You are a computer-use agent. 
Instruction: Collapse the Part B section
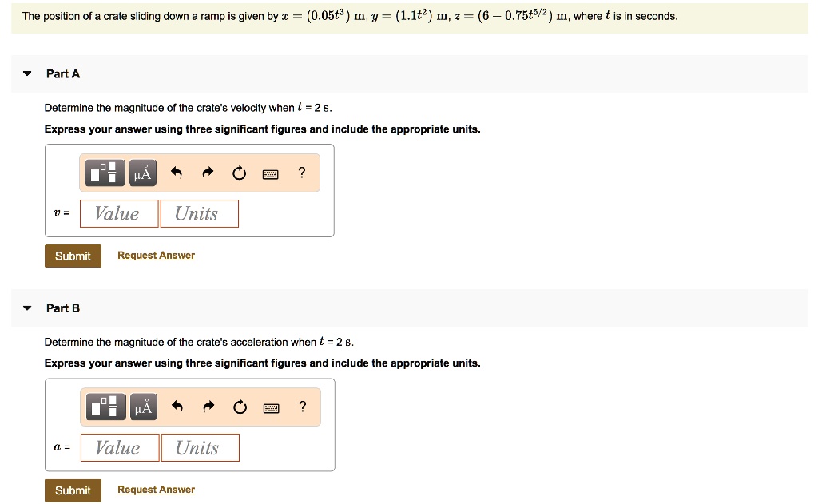click(x=26, y=308)
